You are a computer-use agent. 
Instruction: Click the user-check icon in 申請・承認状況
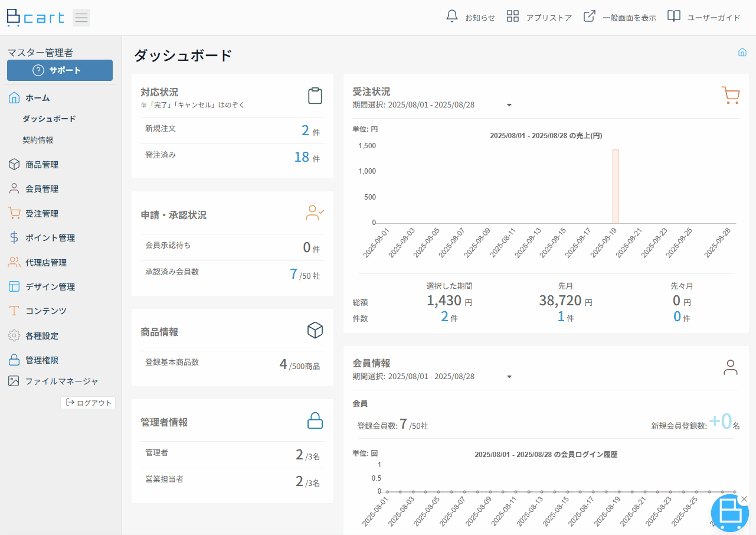coord(315,213)
